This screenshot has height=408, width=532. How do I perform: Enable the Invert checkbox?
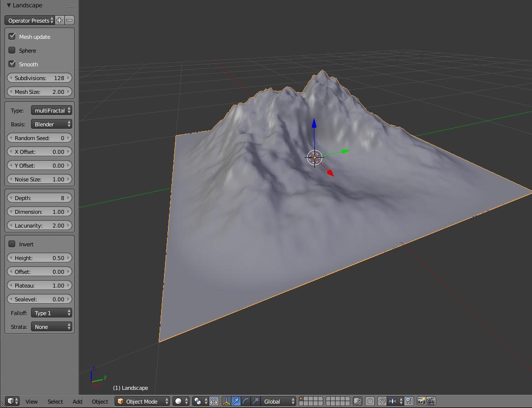pyautogui.click(x=12, y=244)
